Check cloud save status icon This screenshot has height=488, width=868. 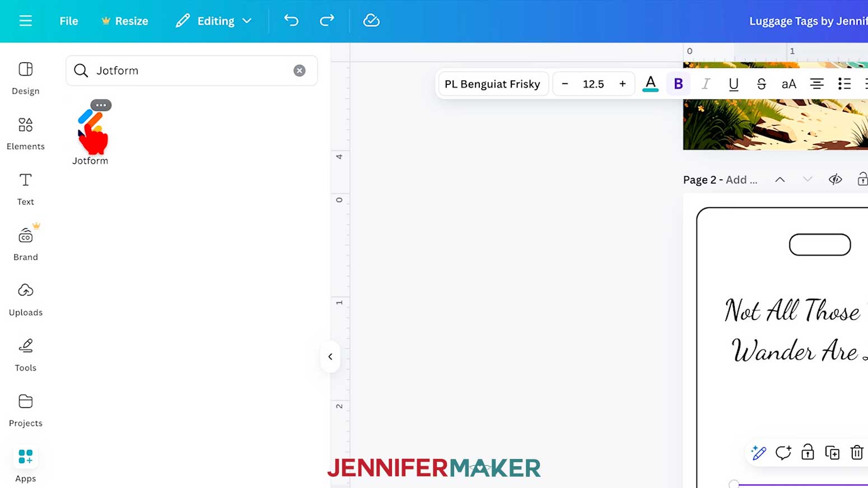point(371,21)
